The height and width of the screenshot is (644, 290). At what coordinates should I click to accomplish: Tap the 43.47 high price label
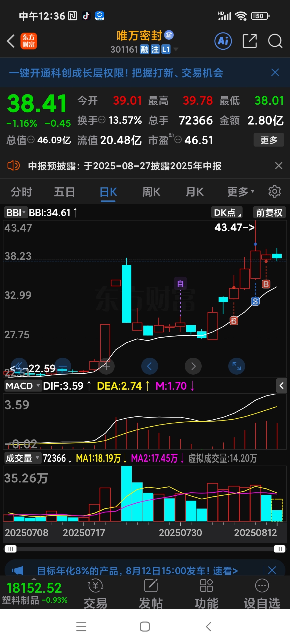(234, 227)
